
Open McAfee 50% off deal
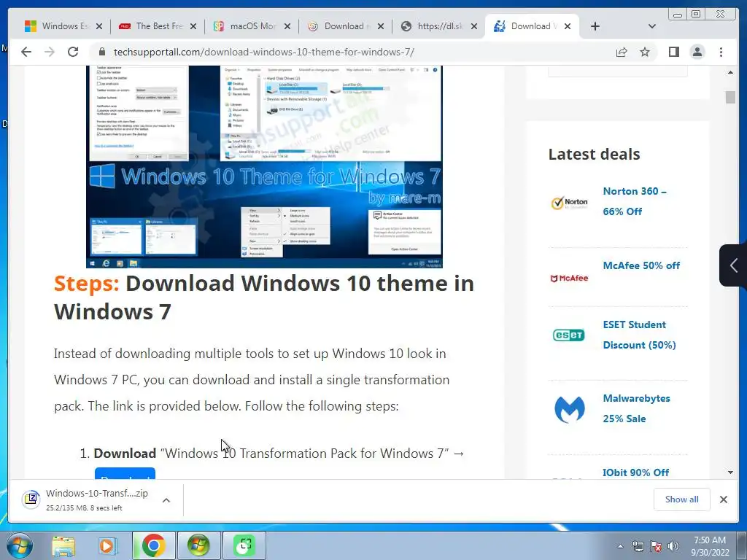pos(641,265)
